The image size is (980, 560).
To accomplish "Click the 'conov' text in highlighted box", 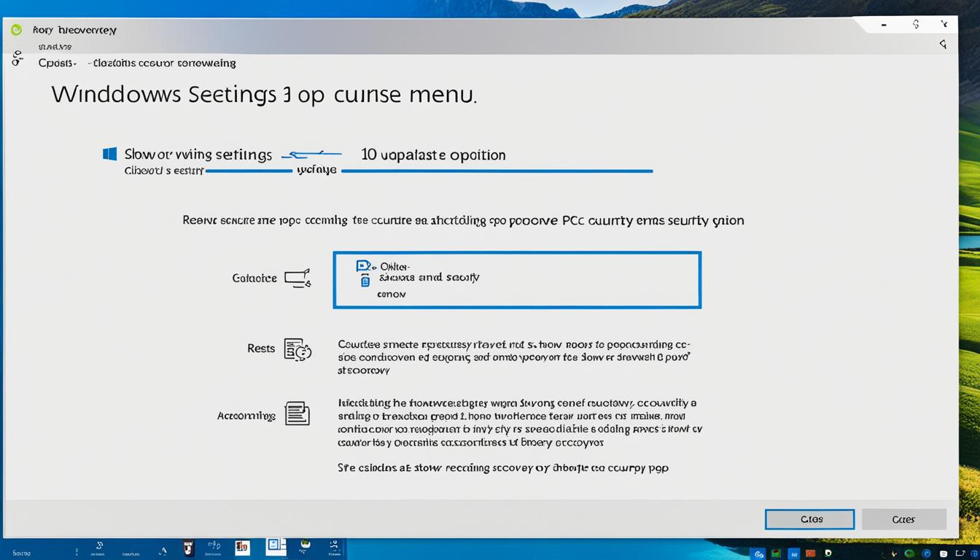I will point(392,295).
